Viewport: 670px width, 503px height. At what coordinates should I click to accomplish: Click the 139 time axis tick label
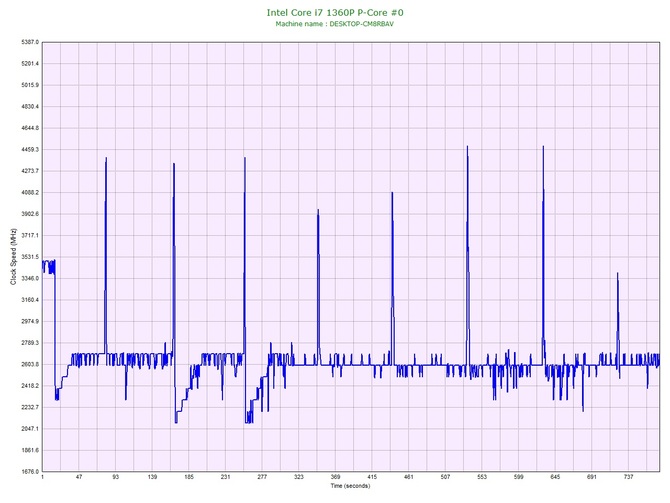(x=153, y=477)
